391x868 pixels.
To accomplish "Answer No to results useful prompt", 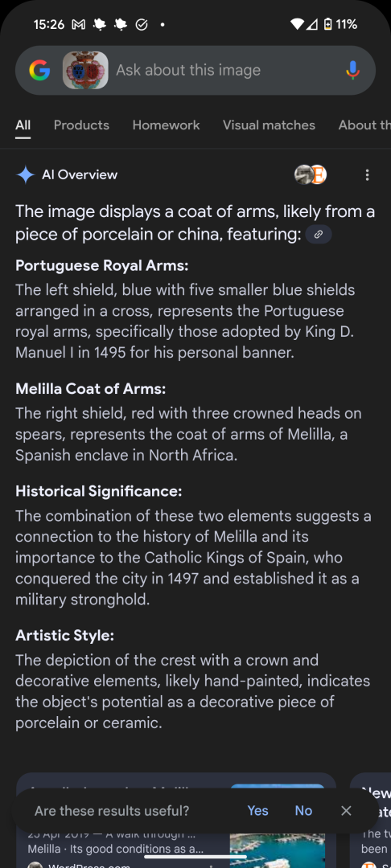I will (x=303, y=810).
